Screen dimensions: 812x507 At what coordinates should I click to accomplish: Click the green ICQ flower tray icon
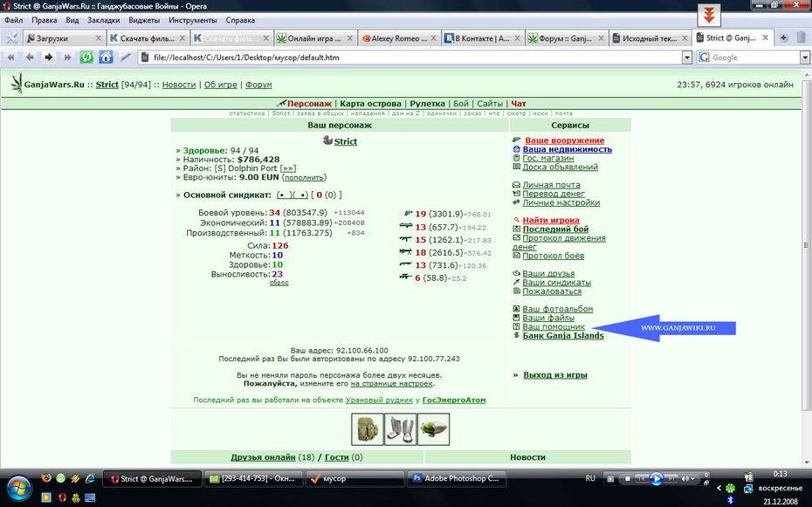click(x=731, y=488)
